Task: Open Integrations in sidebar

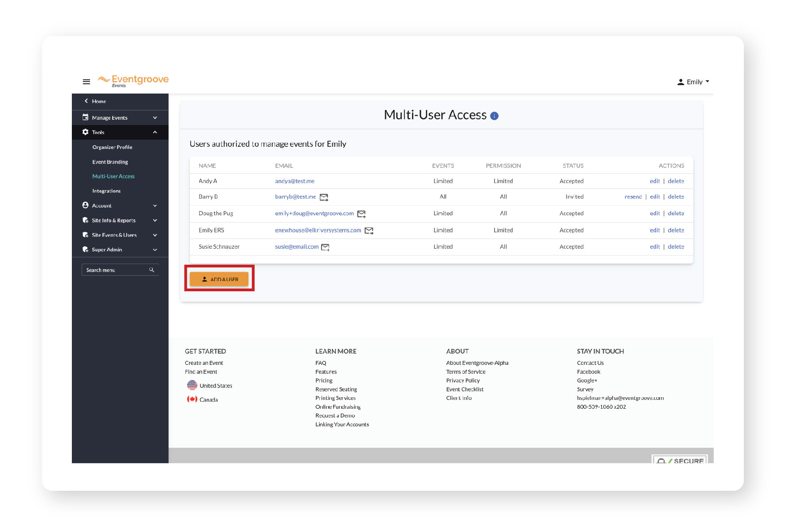Action: point(106,191)
